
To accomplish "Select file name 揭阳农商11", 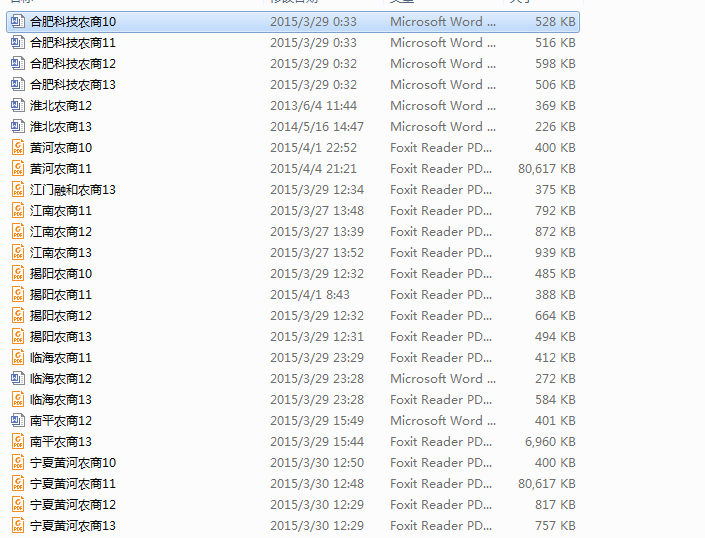I will [x=61, y=295].
